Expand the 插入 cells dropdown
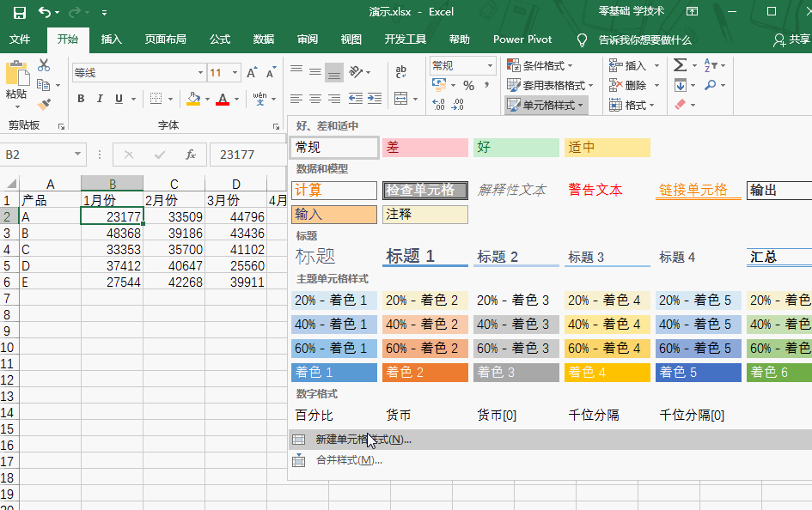The image size is (812, 510). coord(656,66)
